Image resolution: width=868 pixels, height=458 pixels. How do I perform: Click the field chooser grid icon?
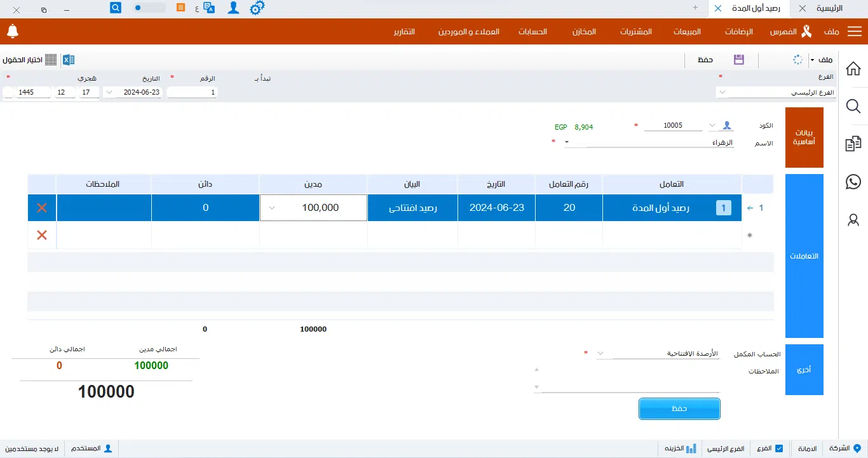tap(51, 60)
